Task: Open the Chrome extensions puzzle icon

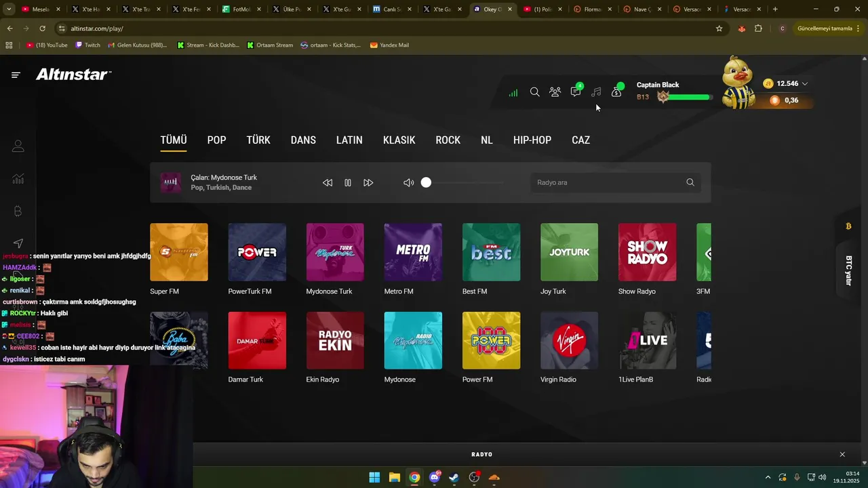Action: (758, 28)
